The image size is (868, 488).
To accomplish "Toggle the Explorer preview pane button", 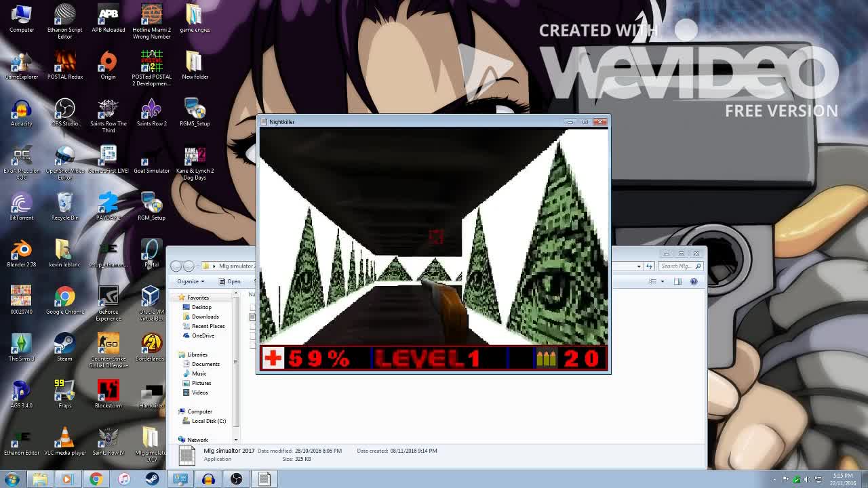I will pos(677,281).
